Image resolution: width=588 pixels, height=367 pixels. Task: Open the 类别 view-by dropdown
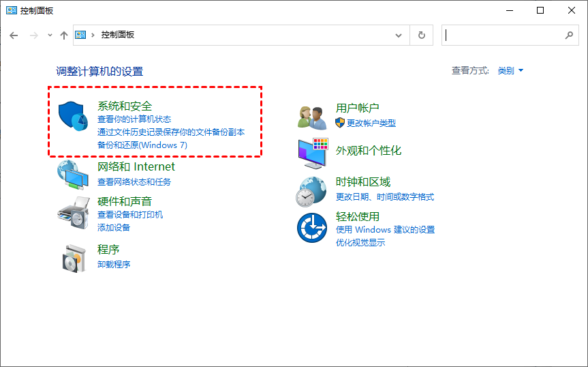[510, 70]
